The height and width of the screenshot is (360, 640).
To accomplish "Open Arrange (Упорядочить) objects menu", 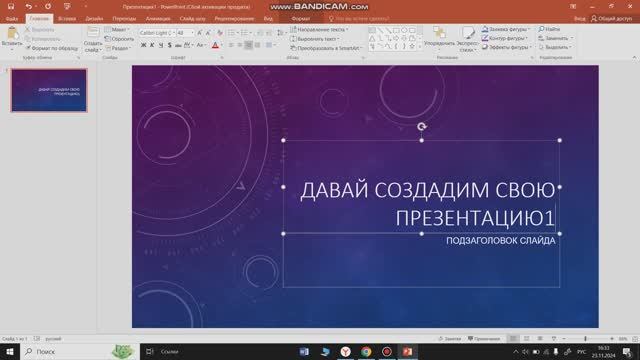I will coord(439,39).
